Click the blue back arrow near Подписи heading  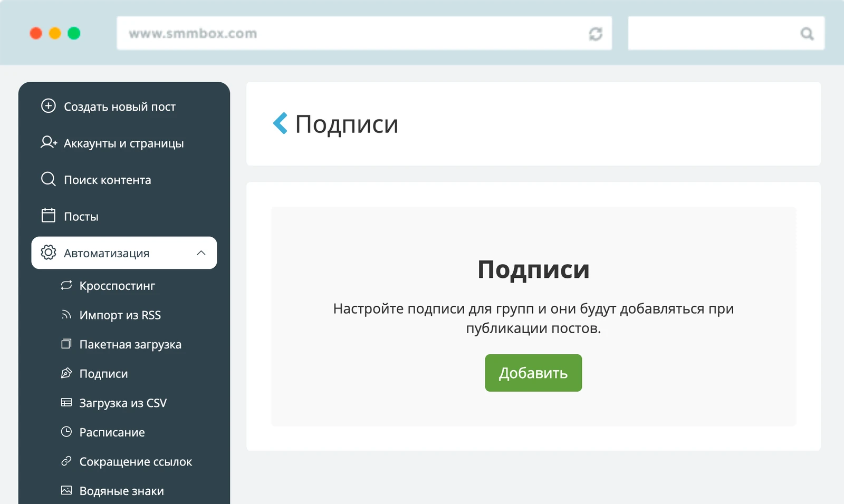[280, 123]
